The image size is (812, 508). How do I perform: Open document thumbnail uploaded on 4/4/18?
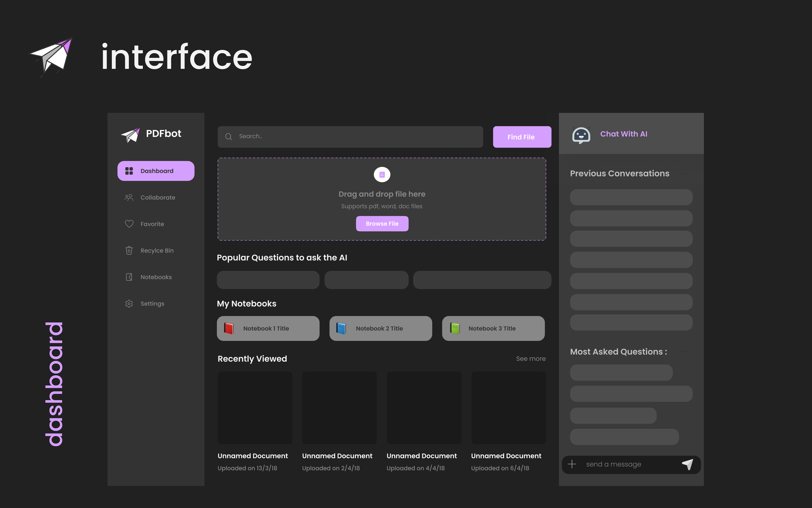tap(424, 407)
